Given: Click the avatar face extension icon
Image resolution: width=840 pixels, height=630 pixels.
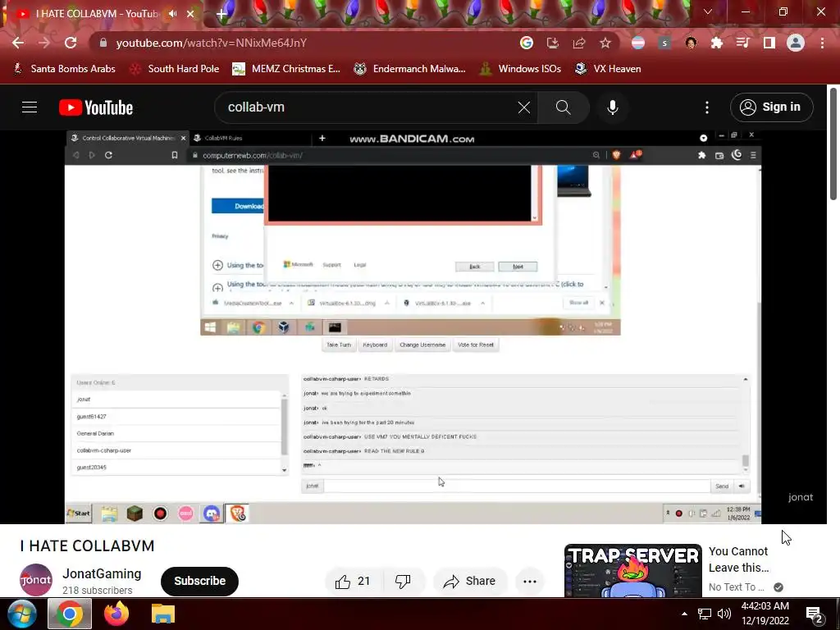Looking at the screenshot, I should coord(691,43).
